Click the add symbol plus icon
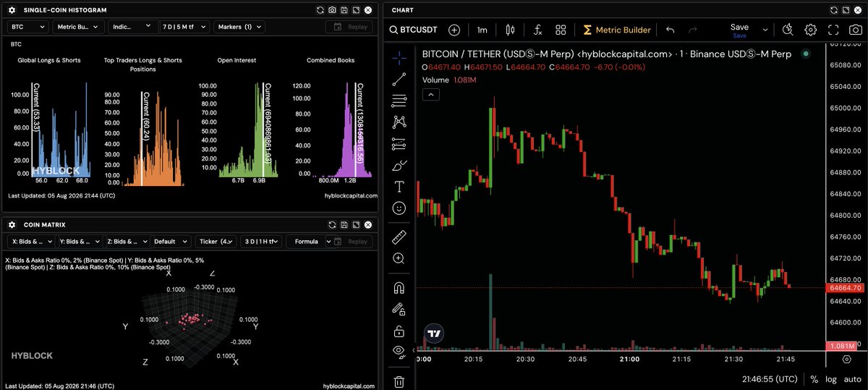Image resolution: width=868 pixels, height=390 pixels. (454, 30)
